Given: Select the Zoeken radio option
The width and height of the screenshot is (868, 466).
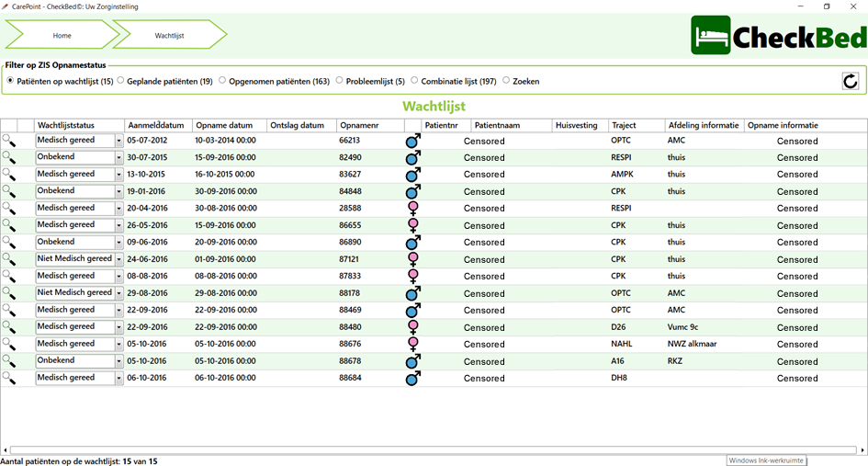Looking at the screenshot, I should pos(506,81).
